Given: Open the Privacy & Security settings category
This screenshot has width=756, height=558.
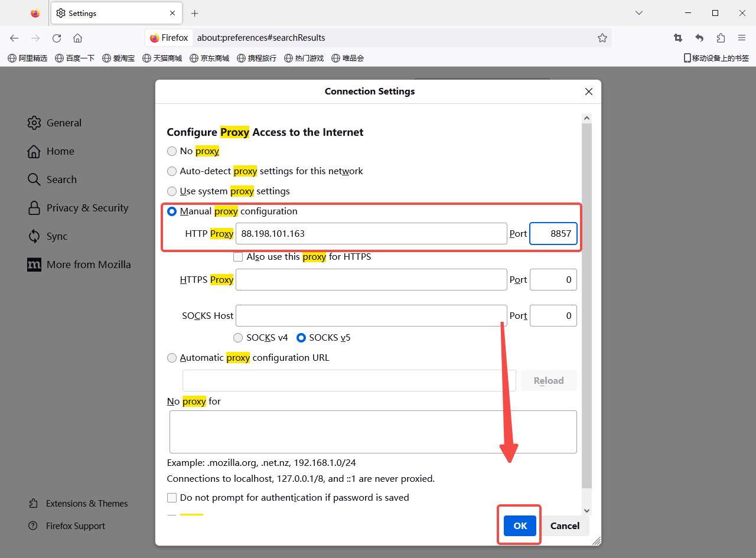Looking at the screenshot, I should pyautogui.click(x=77, y=208).
